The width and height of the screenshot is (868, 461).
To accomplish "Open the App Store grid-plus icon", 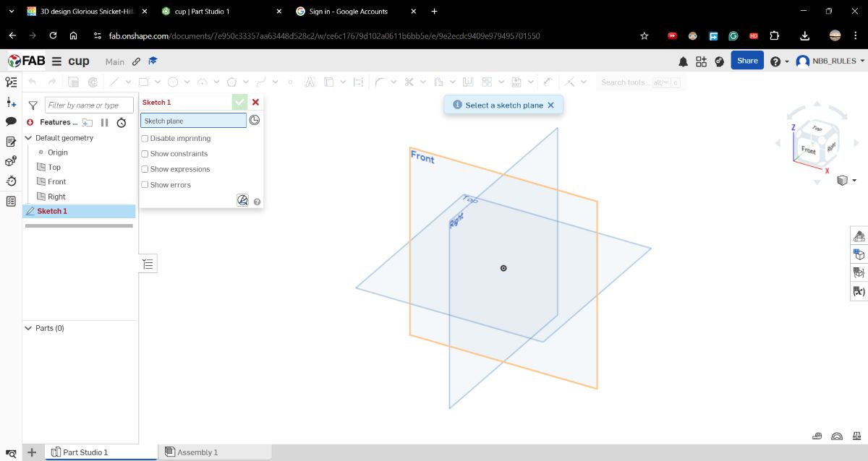I will [x=701, y=61].
